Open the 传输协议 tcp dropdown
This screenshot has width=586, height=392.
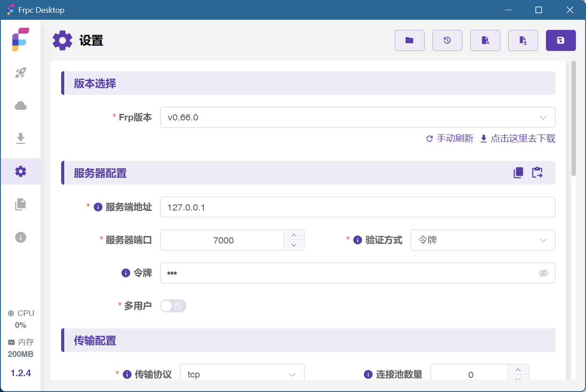[242, 374]
